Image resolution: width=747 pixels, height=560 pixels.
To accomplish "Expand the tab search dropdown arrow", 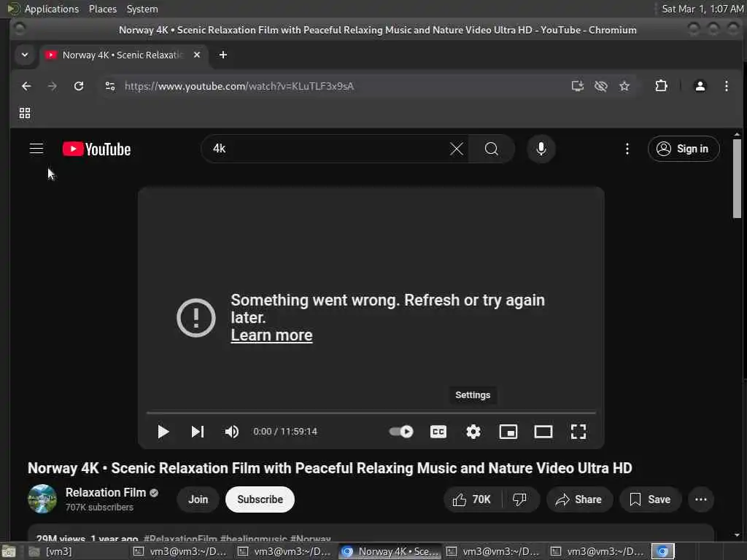I will 25,55.
